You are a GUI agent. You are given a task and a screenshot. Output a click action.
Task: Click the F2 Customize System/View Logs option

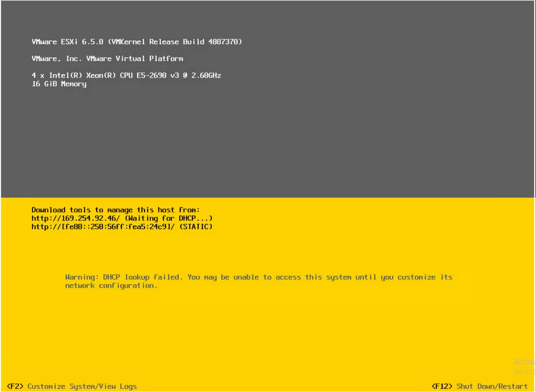click(72, 386)
